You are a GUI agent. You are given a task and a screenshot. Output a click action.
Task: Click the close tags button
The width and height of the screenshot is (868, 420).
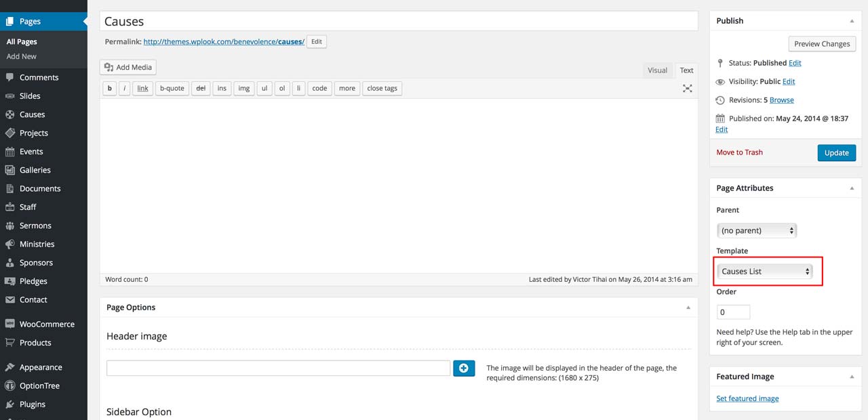[x=382, y=88]
